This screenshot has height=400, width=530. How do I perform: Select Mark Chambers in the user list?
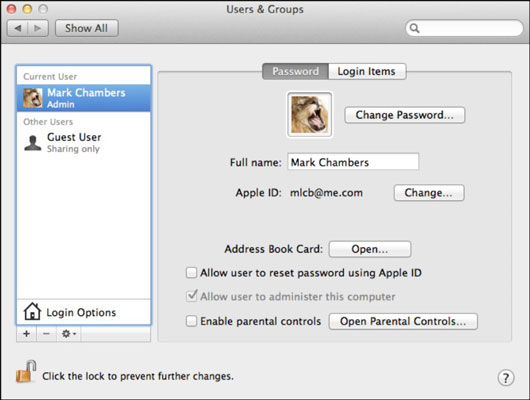coord(83,98)
